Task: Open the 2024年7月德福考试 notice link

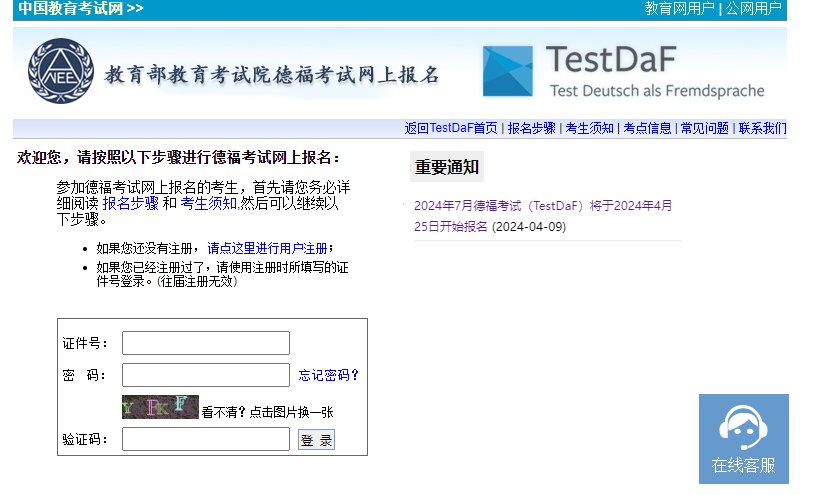Action: [543, 216]
